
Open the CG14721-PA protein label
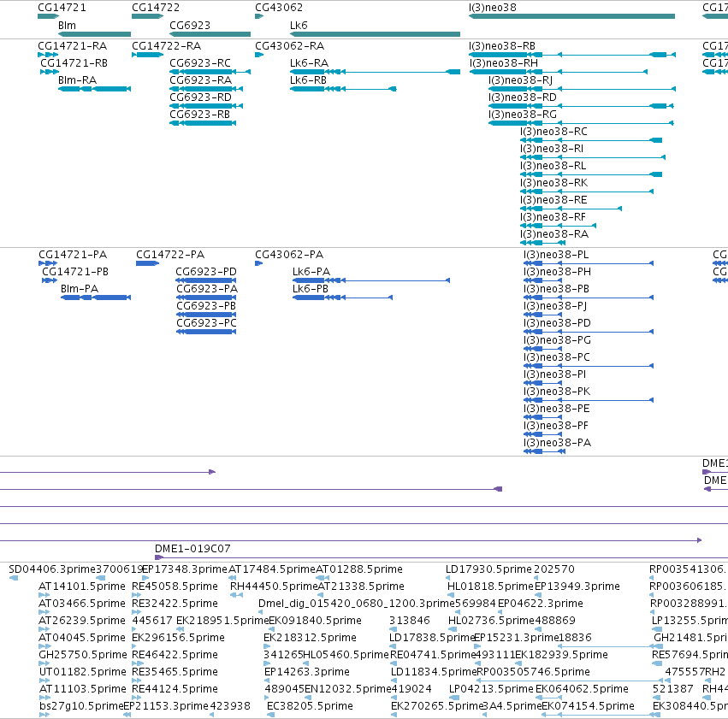point(73,255)
